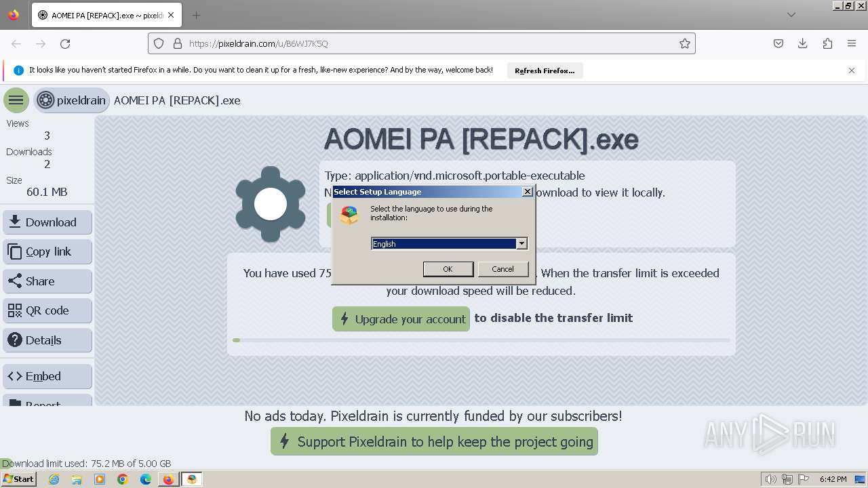This screenshot has height=488, width=868.
Task: Save page to Pocket
Action: (778, 43)
